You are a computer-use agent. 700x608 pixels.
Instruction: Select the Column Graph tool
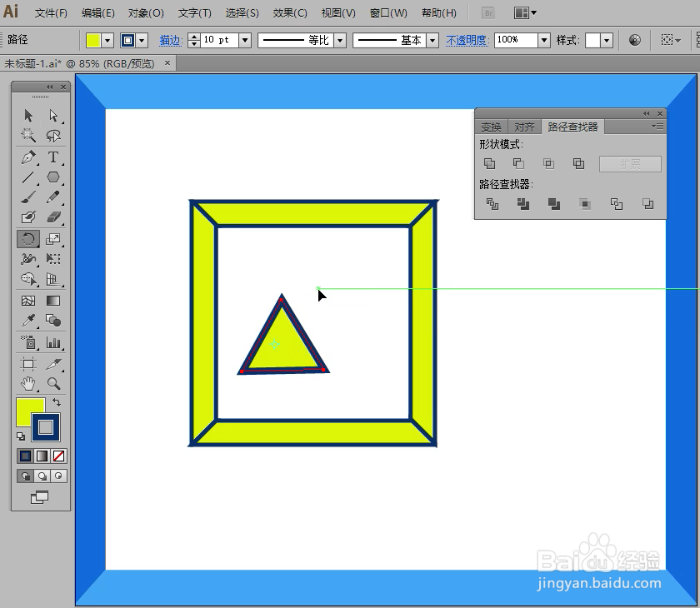coord(53,342)
